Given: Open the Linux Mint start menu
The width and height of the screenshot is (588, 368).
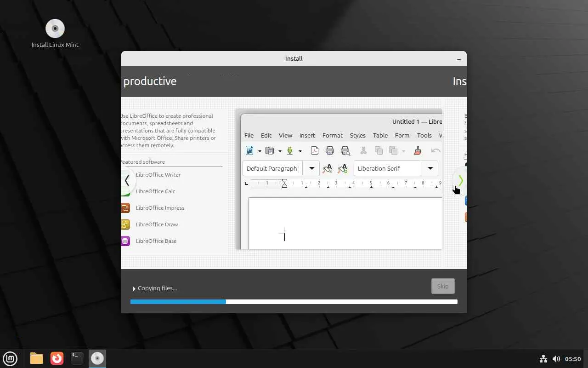Looking at the screenshot, I should click(x=10, y=358).
